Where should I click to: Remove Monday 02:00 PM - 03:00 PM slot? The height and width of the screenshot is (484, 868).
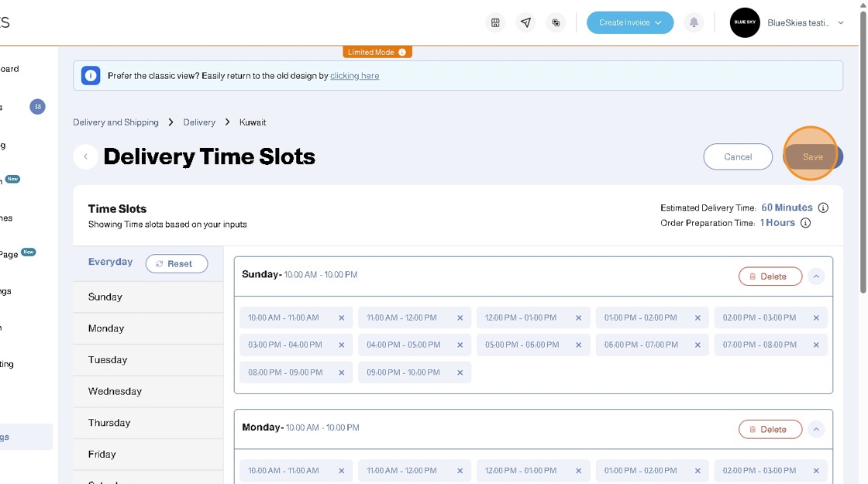816,472
